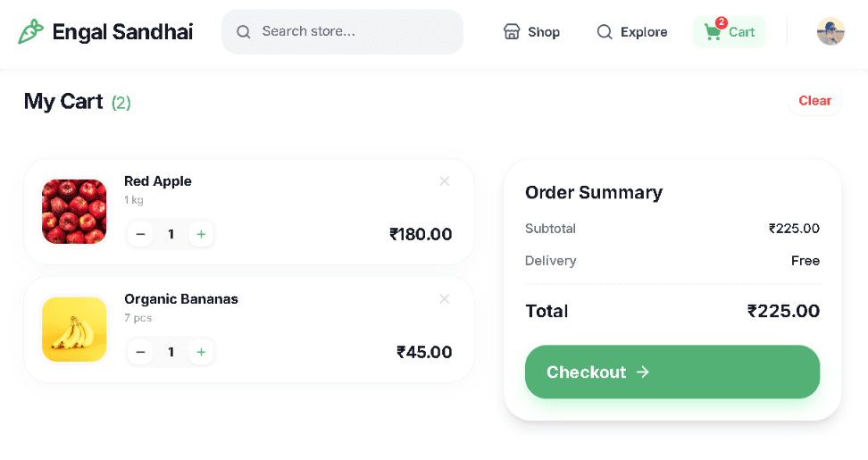868x460 pixels.
Task: Increase Red Apple quantity with plus
Action: 201,234
